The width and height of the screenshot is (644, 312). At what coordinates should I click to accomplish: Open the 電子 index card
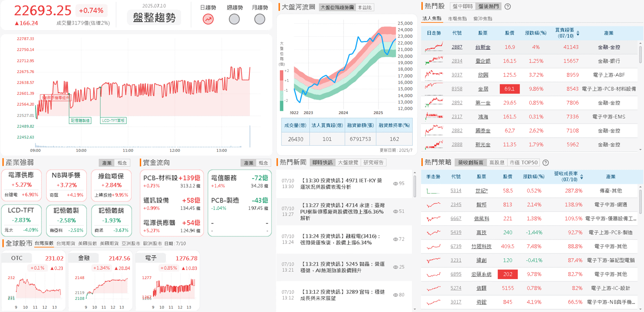[x=168, y=280]
